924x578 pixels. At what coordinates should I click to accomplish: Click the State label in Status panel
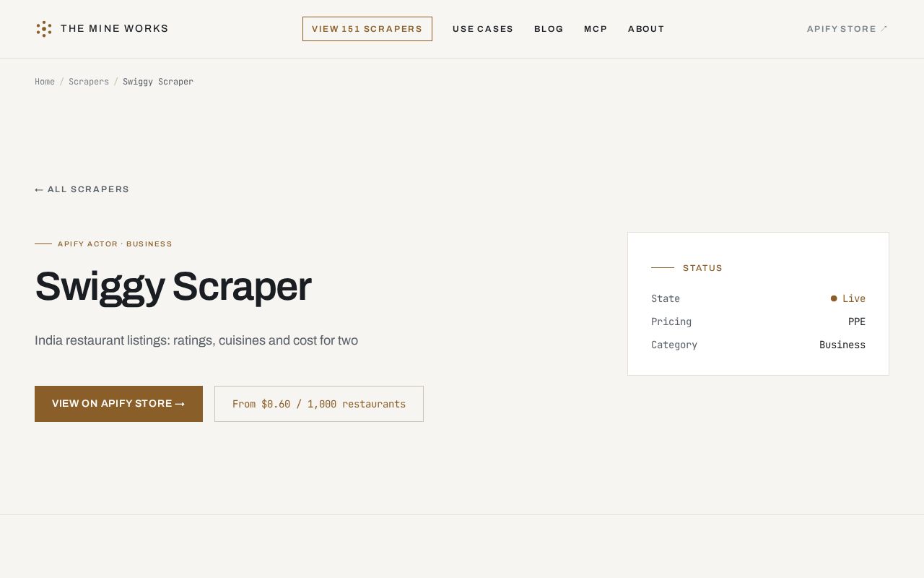666,298
